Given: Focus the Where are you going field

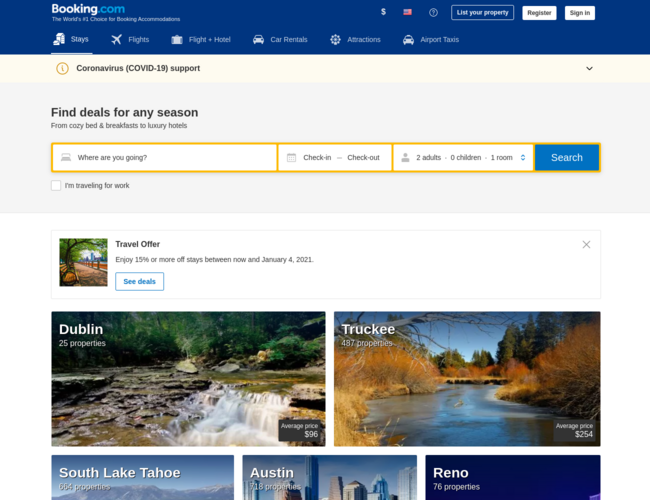Looking at the screenshot, I should pyautogui.click(x=165, y=158).
